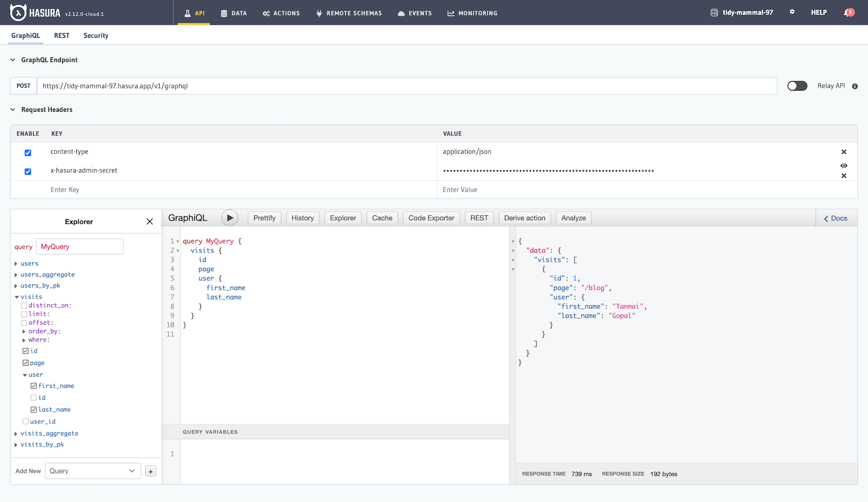This screenshot has height=502, width=868.
Task: Open the Add New query type dropdown
Action: tap(93, 471)
